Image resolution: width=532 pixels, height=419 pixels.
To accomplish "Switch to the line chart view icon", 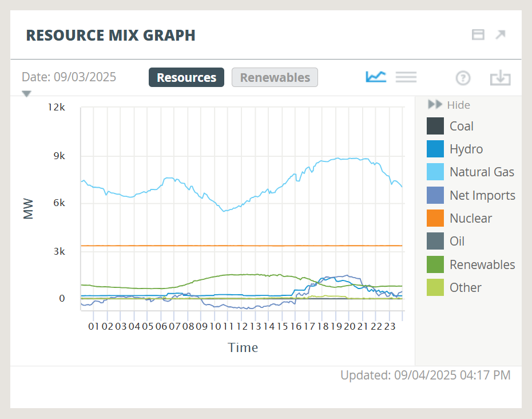I will coord(376,77).
